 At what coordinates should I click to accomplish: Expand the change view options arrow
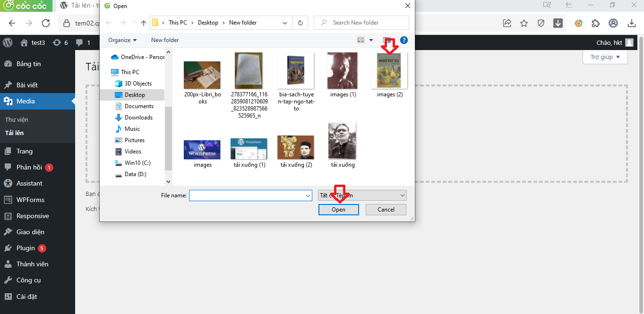click(371, 40)
